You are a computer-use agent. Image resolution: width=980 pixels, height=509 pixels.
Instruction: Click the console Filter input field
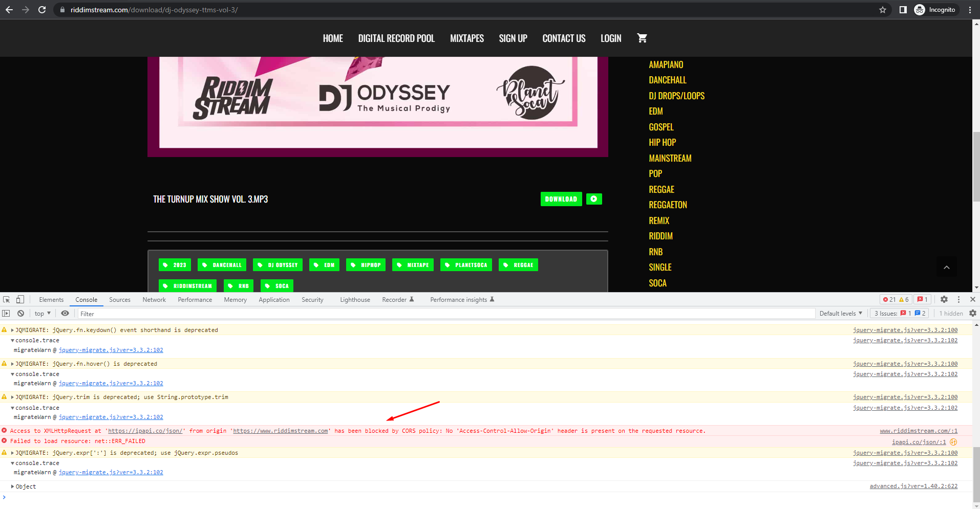445,314
